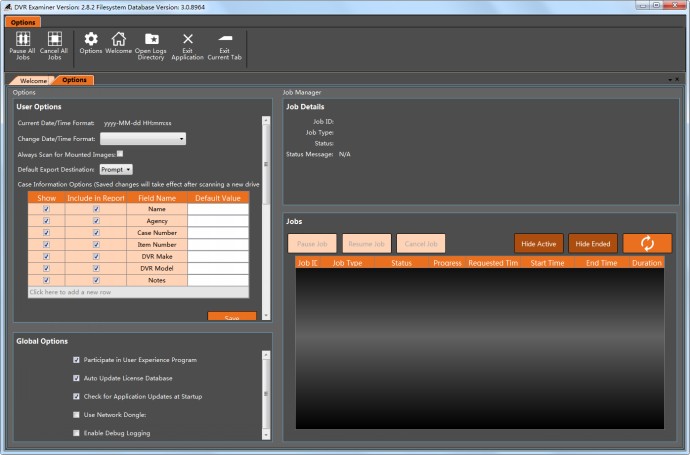Viewport: 690px width, 455px height.
Task: Close the tab group with the small x at the right of the tab bar
Action: [x=677, y=79]
